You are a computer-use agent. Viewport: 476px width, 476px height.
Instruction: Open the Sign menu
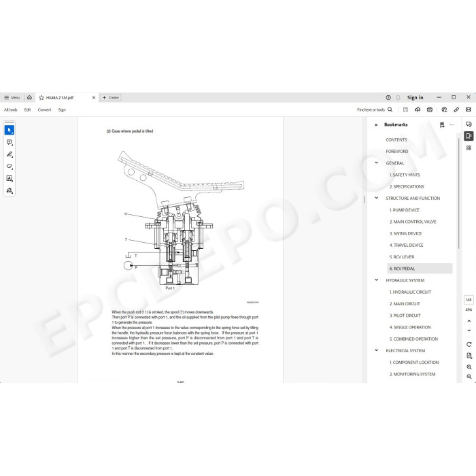click(62, 109)
